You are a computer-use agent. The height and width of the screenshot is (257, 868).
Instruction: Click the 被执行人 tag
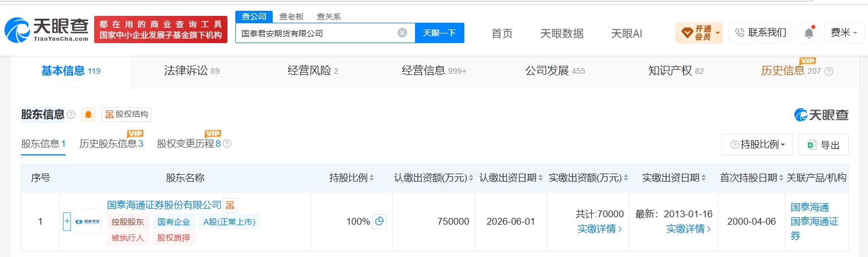(128, 238)
